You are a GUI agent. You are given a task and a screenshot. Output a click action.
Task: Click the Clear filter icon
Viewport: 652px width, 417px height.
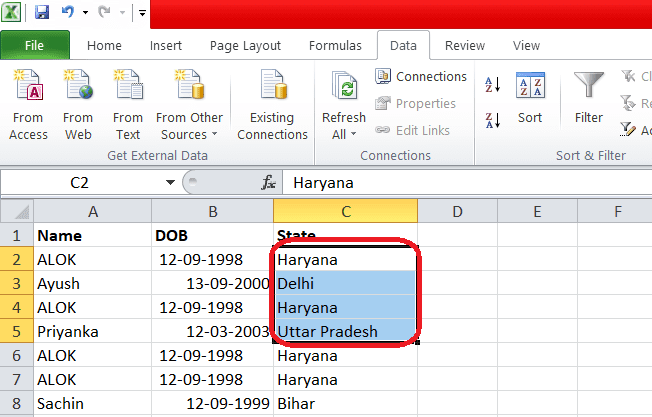628,76
